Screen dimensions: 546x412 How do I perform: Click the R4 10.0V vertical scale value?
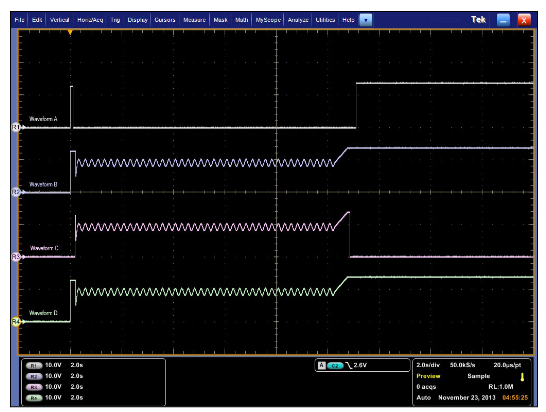(53, 397)
